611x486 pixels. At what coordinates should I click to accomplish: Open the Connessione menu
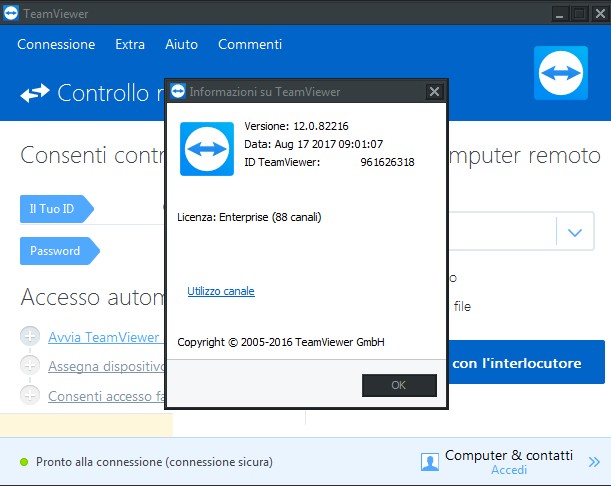tap(56, 44)
